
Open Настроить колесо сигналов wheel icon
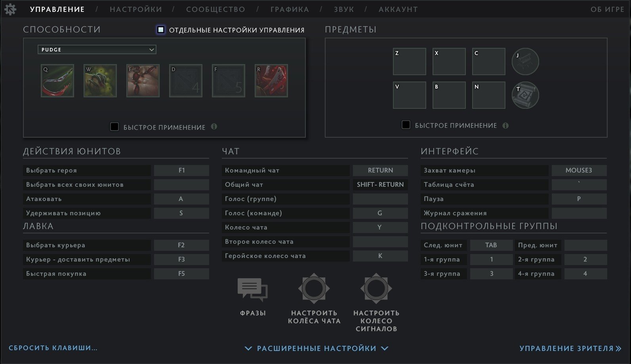(376, 288)
